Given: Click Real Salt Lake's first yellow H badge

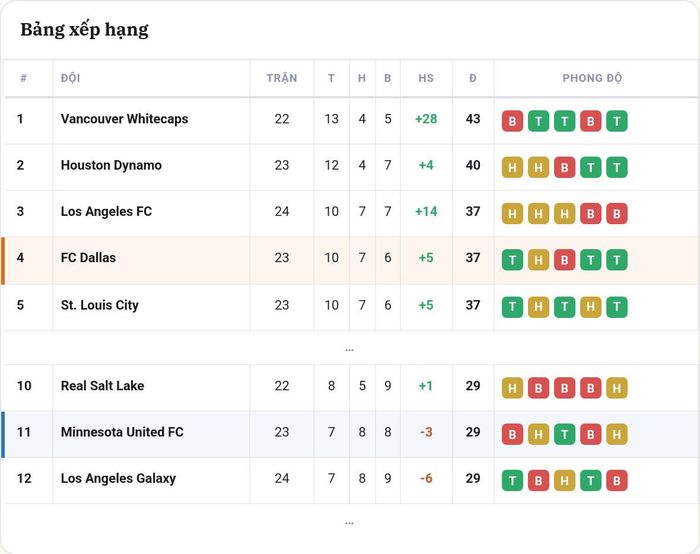Looking at the screenshot, I should 512,388.
